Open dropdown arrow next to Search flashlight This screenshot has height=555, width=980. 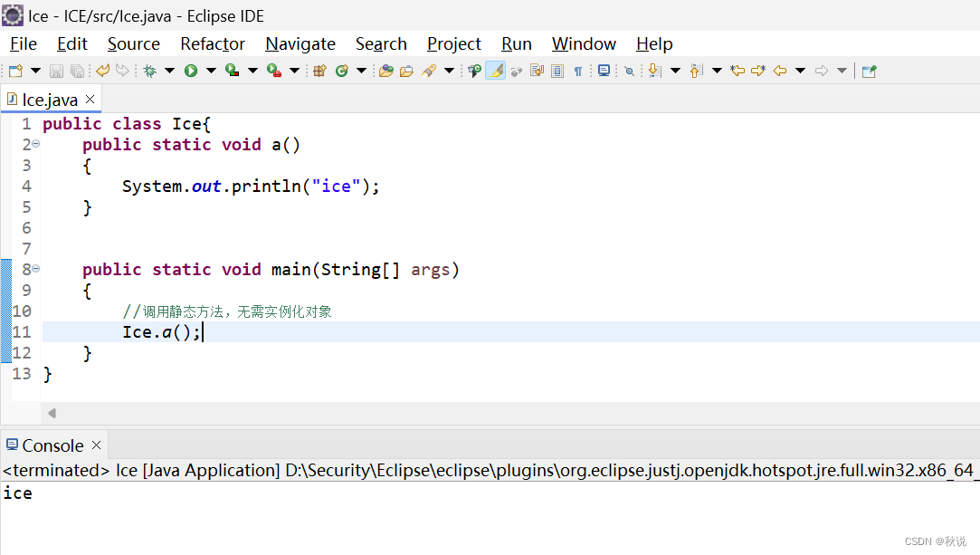449,71
